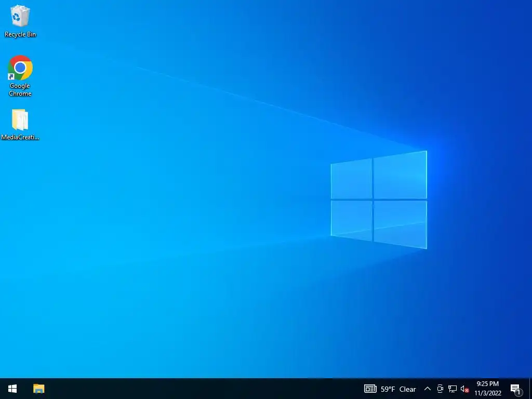
Task: Open the network status tray icon
Action: [x=453, y=389]
